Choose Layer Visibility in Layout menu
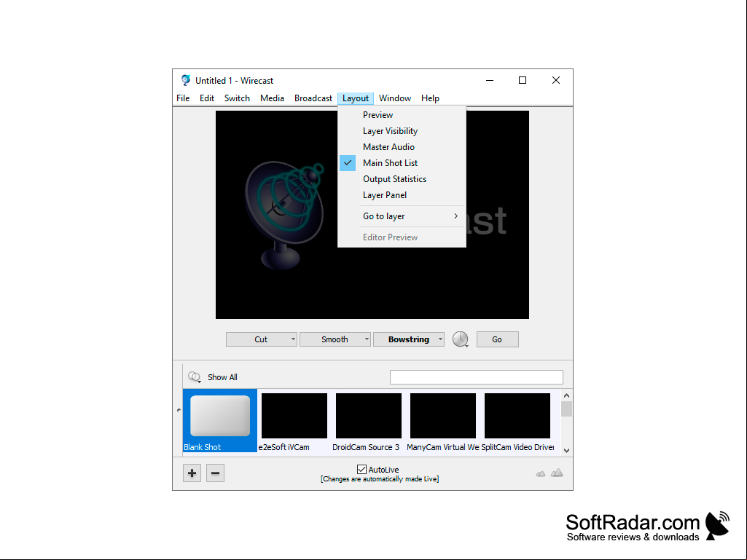747x560 pixels. click(402, 131)
